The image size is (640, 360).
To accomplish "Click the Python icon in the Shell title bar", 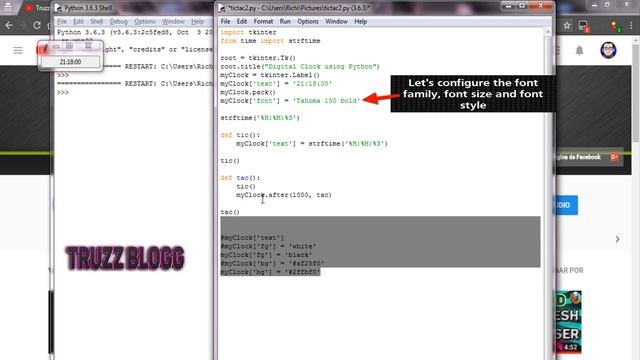I will (x=58, y=8).
